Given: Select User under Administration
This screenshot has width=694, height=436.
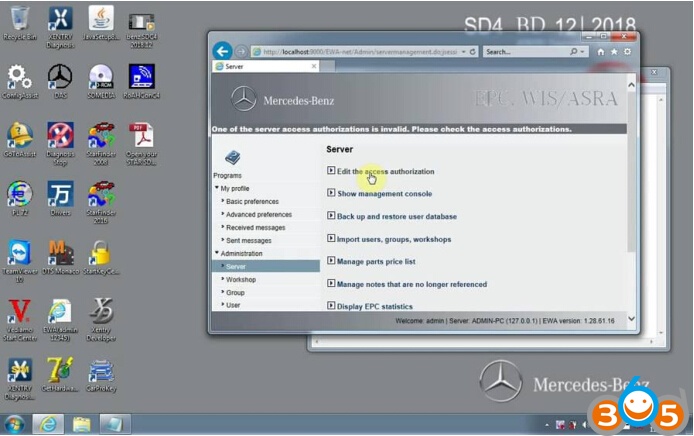Looking at the screenshot, I should 233,305.
